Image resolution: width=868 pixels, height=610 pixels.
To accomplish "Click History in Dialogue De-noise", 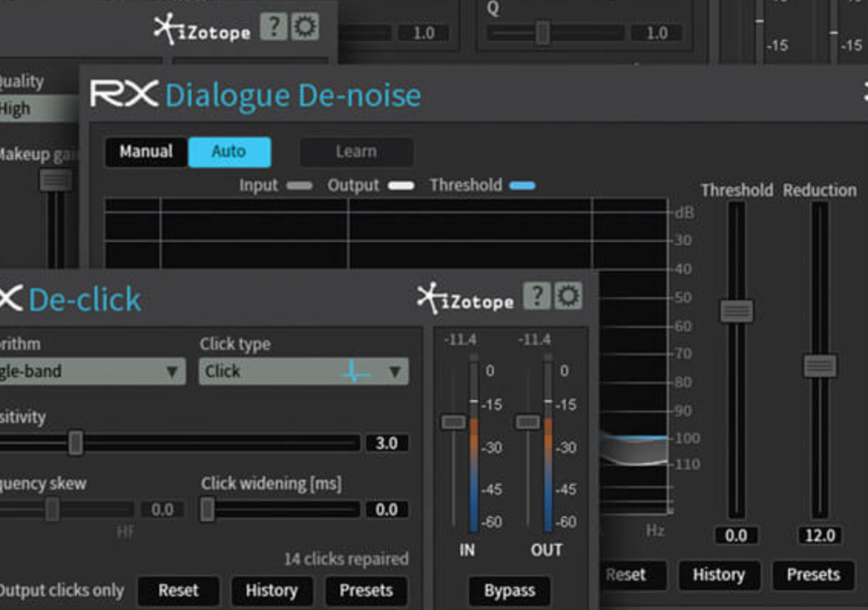I will click(719, 576).
